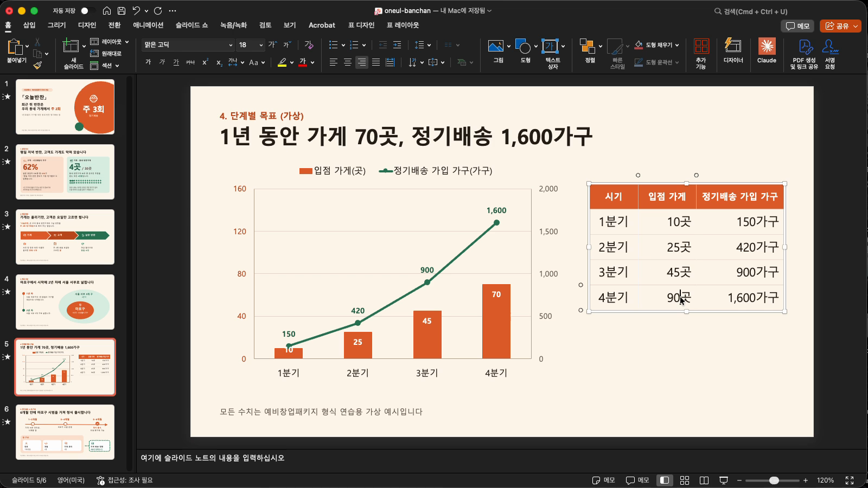Go to home icon in title bar
Viewport: 868px width, 488px height.
107,11
